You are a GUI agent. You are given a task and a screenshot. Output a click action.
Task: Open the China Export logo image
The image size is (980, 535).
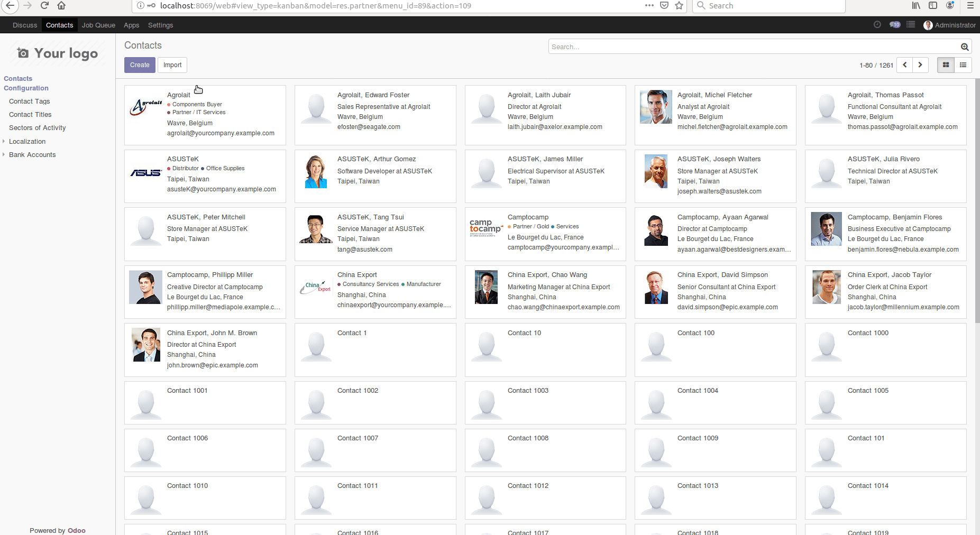[316, 287]
